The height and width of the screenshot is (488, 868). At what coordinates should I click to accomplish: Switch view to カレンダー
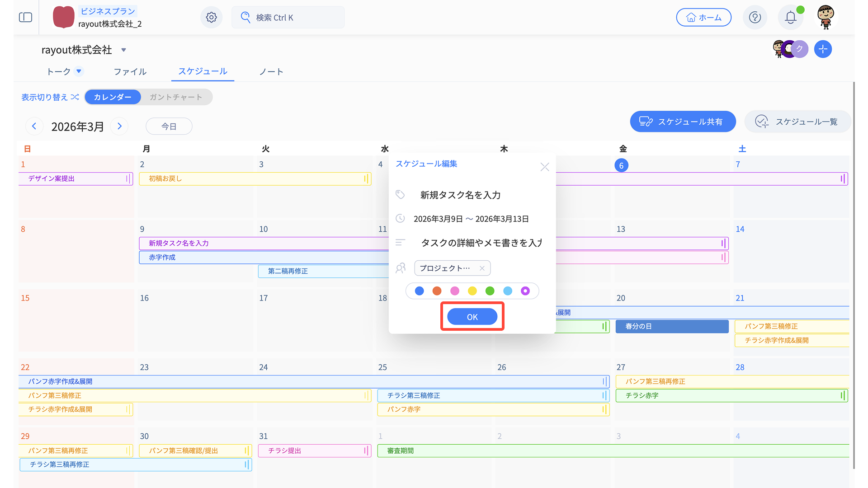(113, 97)
